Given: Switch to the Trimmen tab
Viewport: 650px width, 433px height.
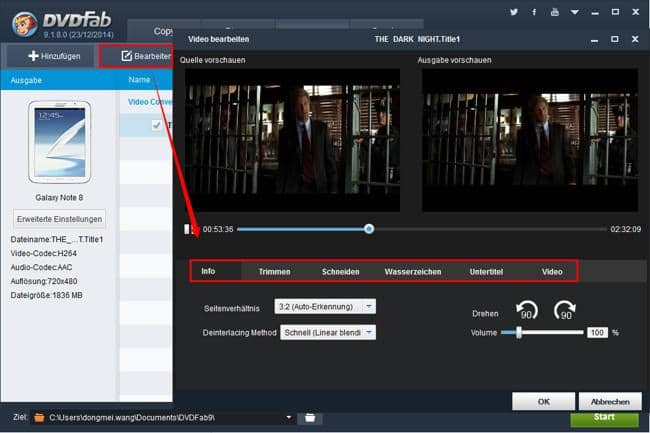Looking at the screenshot, I should pyautogui.click(x=274, y=272).
